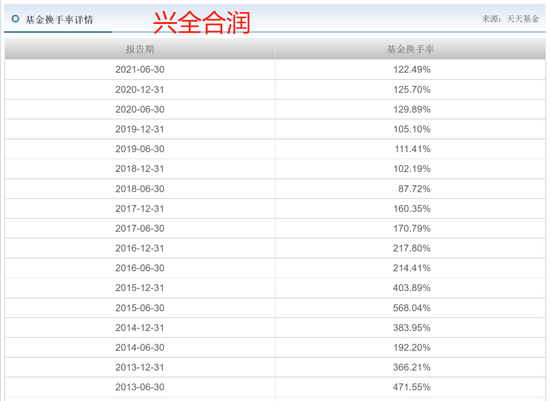
Task: Select the 471.55% turnover value
Action: click(412, 387)
